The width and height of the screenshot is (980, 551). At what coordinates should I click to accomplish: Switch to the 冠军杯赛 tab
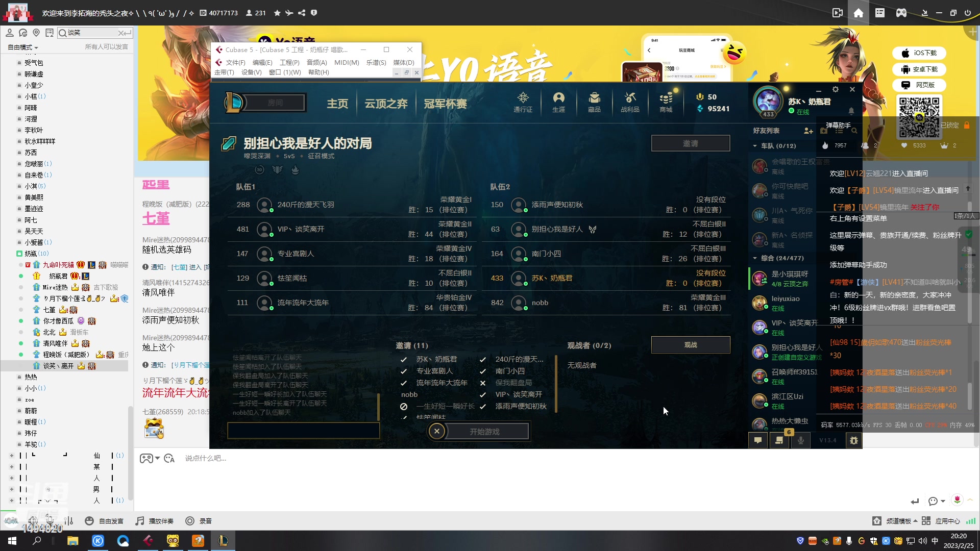coord(445,104)
